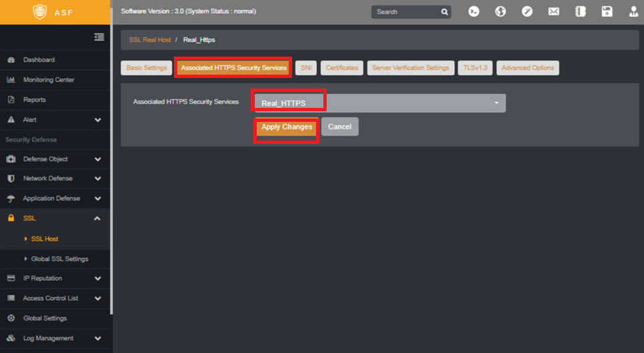644x353 pixels.
Task: Switch to the Certificates tab
Action: [342, 68]
